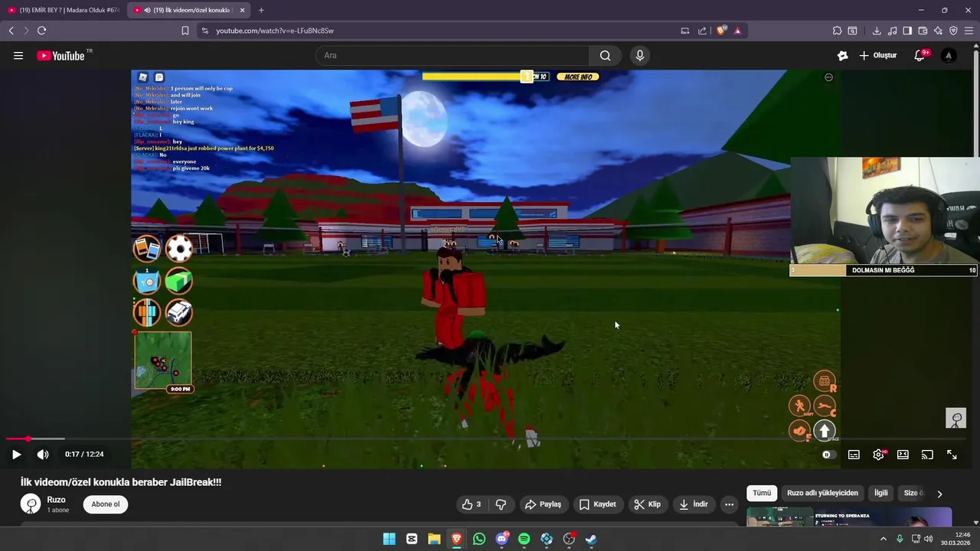The image size is (980, 551).
Task: Cast the video to a TV
Action: tap(927, 455)
